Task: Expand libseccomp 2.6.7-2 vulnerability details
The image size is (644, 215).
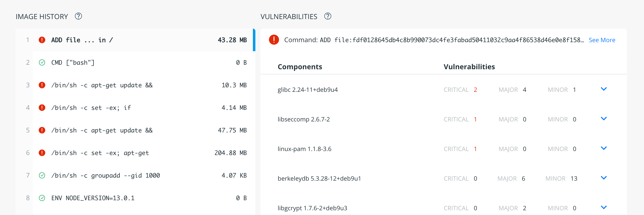Action: (x=604, y=119)
